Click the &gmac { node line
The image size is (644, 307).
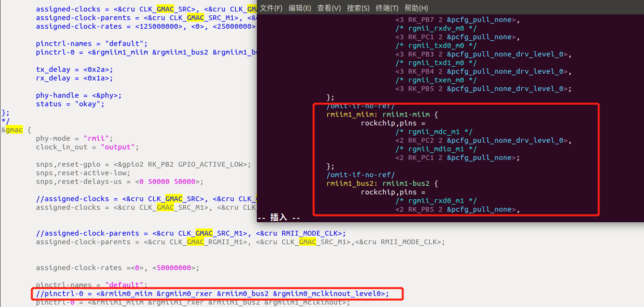[16, 130]
